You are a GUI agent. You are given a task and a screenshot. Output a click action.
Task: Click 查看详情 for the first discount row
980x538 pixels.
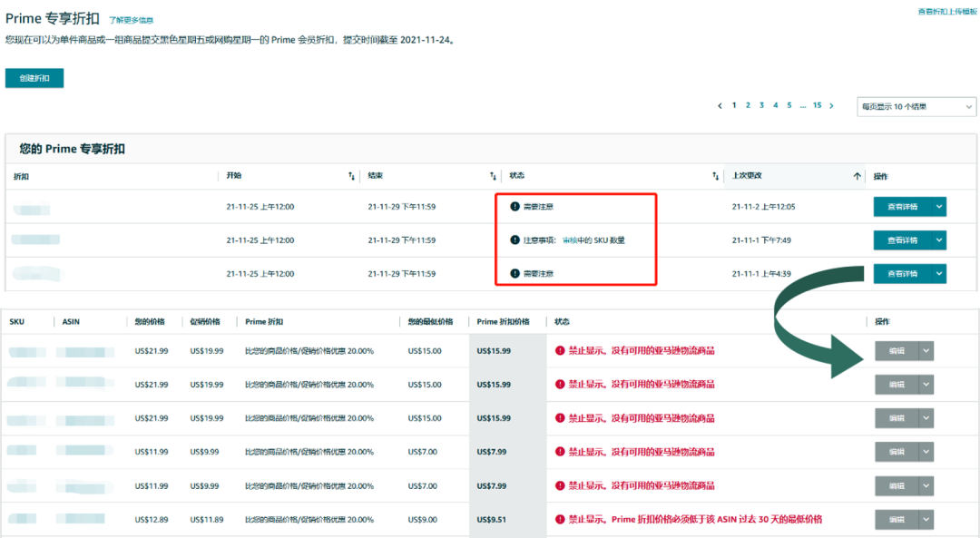coord(902,207)
